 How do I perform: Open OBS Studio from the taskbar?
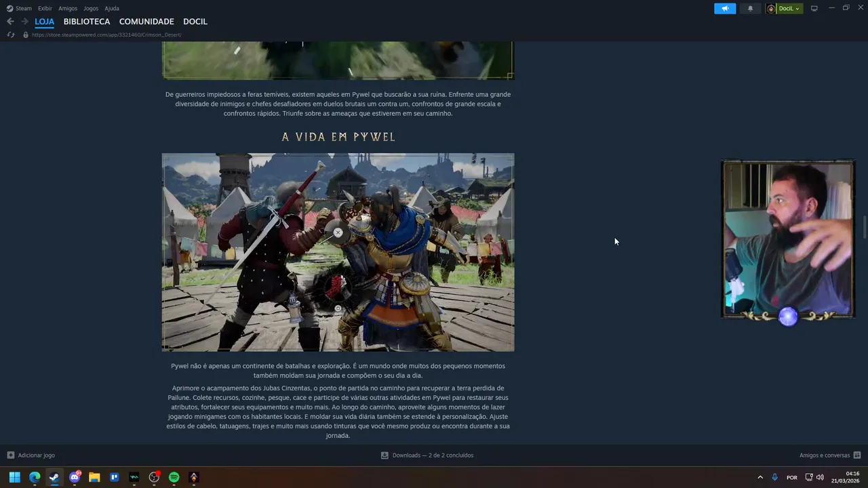(x=154, y=477)
